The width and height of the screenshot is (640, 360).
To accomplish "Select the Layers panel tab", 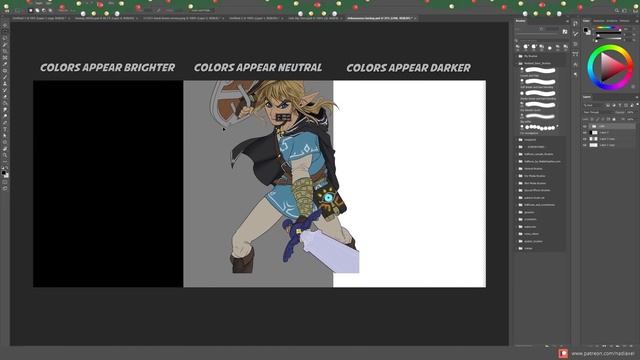I will [587, 97].
